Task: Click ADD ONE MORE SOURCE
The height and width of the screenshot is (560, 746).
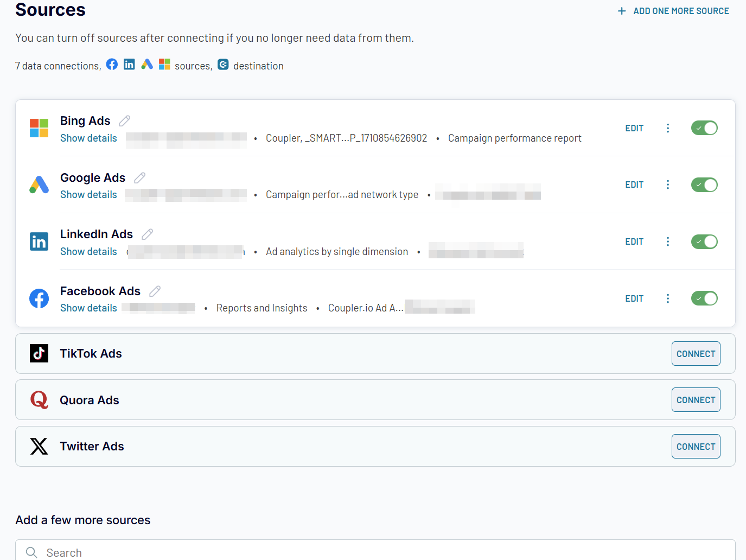Action: click(673, 10)
